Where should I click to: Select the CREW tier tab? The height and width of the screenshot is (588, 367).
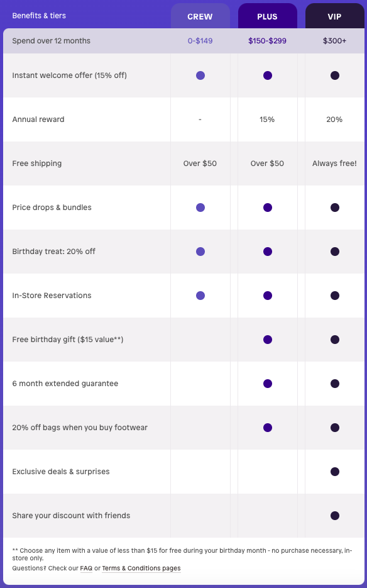(x=200, y=16)
